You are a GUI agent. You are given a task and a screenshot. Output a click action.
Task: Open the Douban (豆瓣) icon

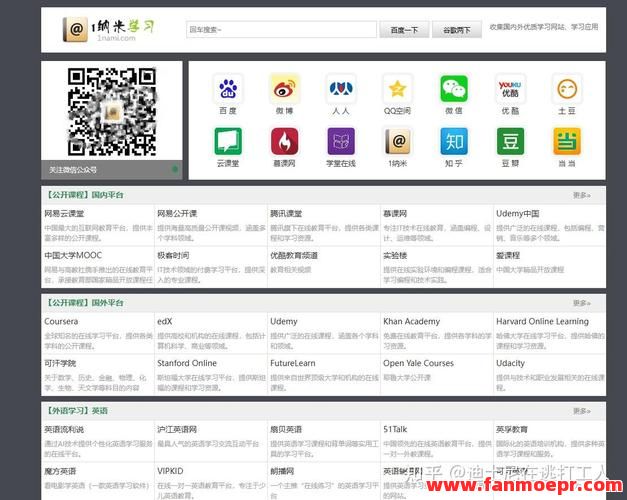click(x=510, y=141)
